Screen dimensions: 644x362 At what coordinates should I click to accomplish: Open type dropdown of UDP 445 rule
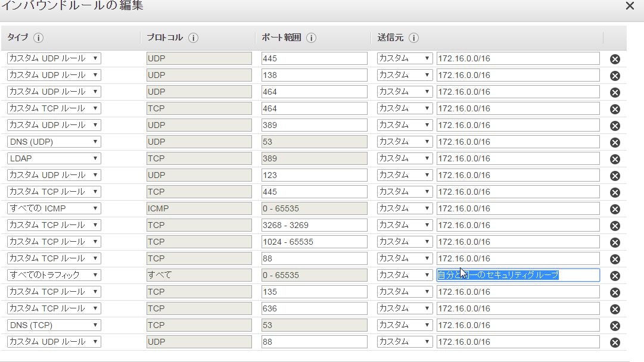pos(54,58)
